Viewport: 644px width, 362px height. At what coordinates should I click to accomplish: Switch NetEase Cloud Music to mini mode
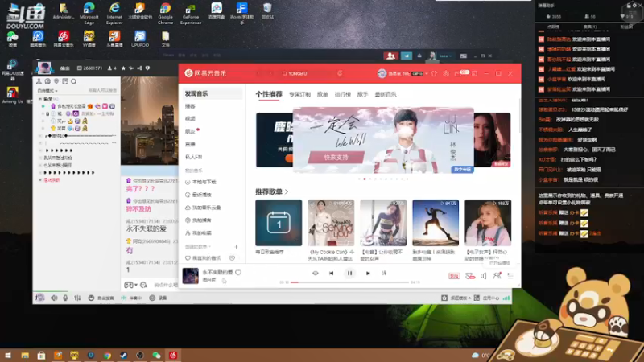click(474, 73)
